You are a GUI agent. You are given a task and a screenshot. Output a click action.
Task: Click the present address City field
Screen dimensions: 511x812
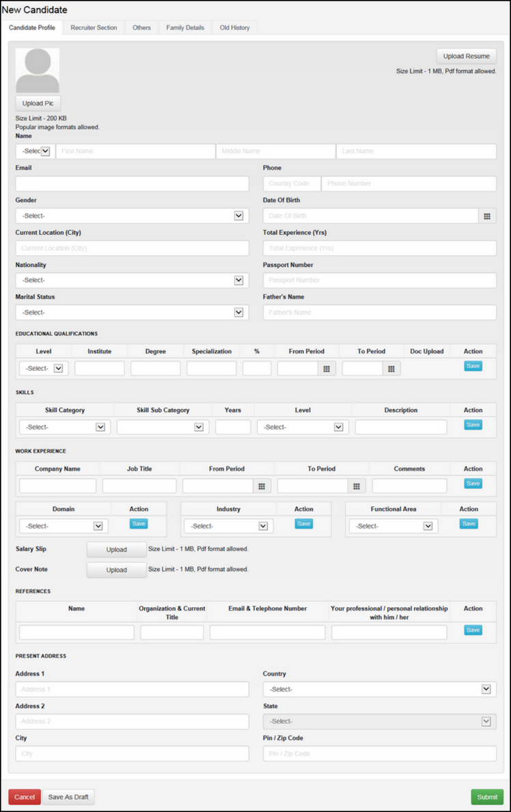[x=132, y=753]
